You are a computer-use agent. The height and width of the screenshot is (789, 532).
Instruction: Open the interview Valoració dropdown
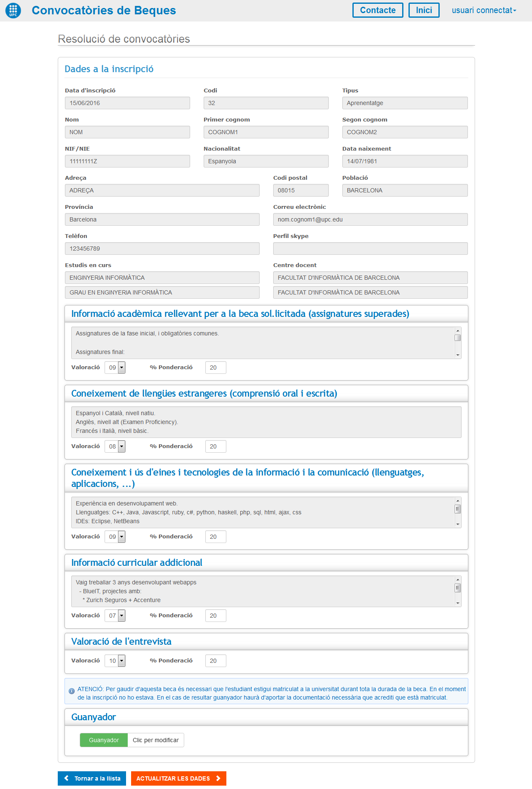(x=115, y=661)
